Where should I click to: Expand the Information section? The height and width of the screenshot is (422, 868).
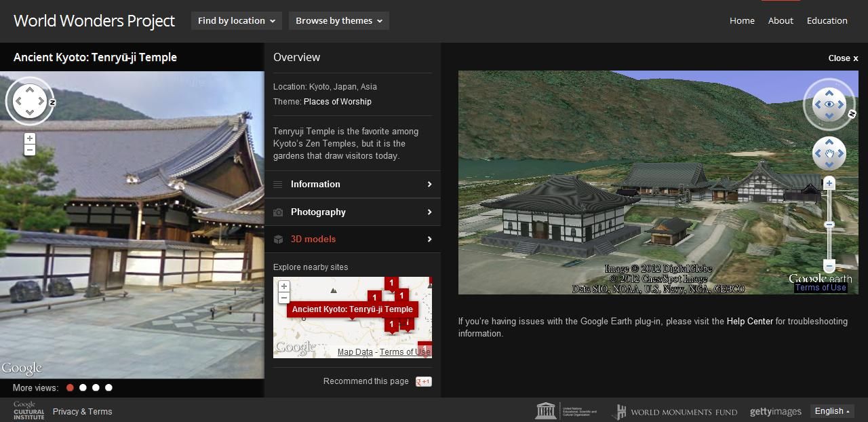(353, 185)
